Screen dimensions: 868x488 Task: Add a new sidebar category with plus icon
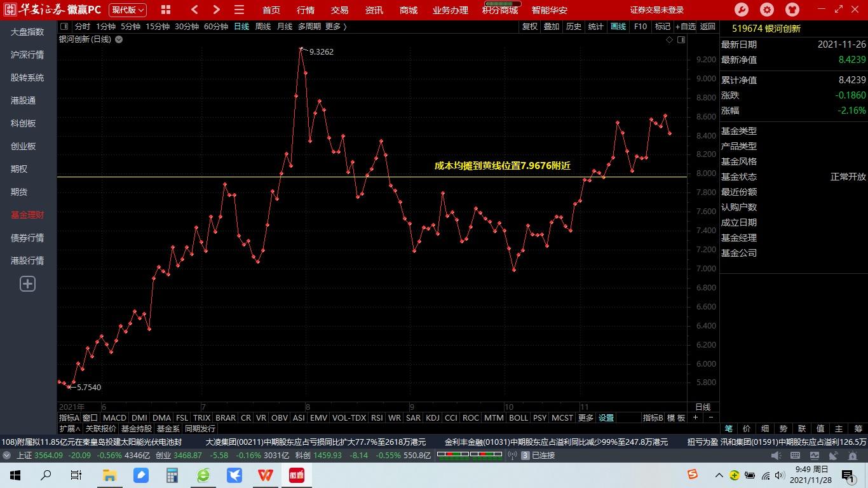tap(27, 284)
